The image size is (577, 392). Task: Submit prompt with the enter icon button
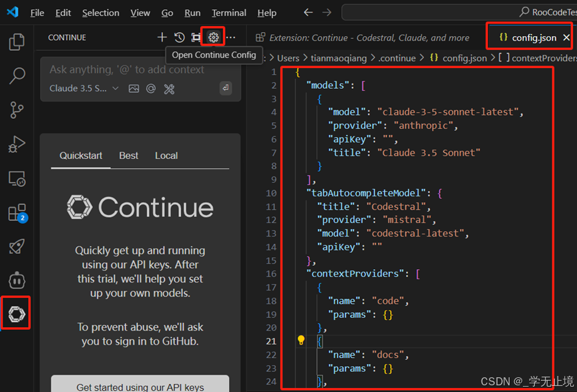pos(226,87)
